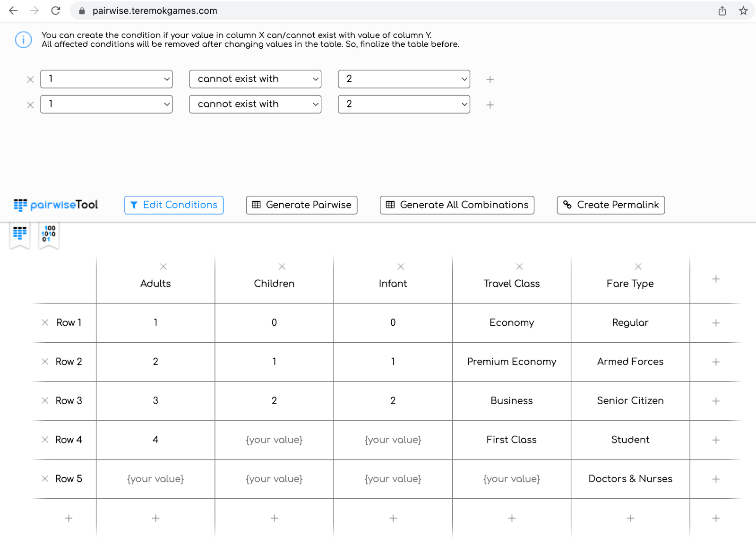Delete Row 1 from the table
This screenshot has width=756, height=554.
(45, 322)
